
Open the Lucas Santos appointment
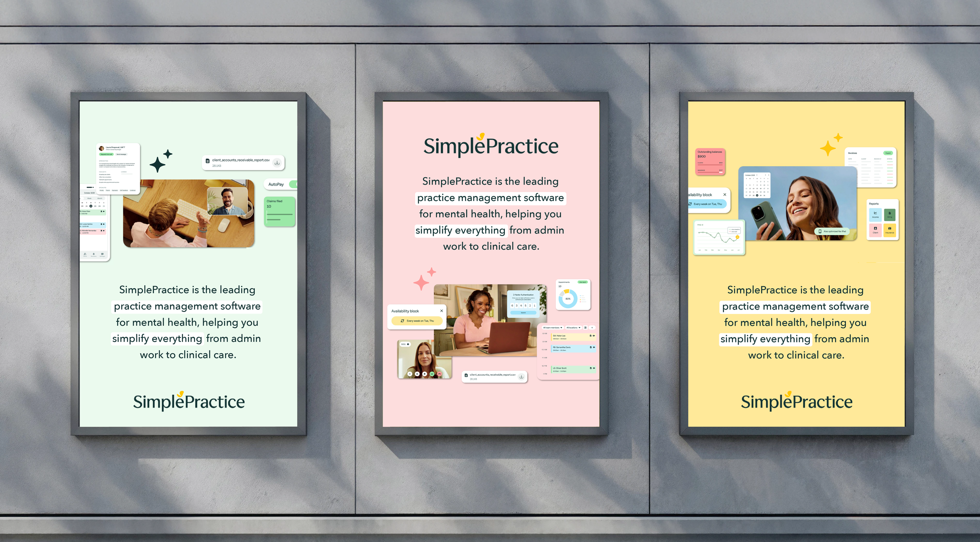93,225
